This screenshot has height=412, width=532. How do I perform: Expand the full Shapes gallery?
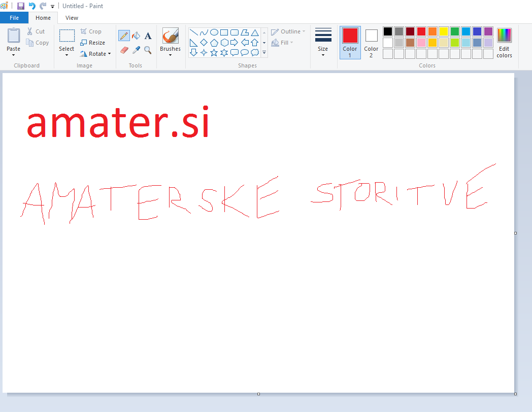tap(264, 53)
